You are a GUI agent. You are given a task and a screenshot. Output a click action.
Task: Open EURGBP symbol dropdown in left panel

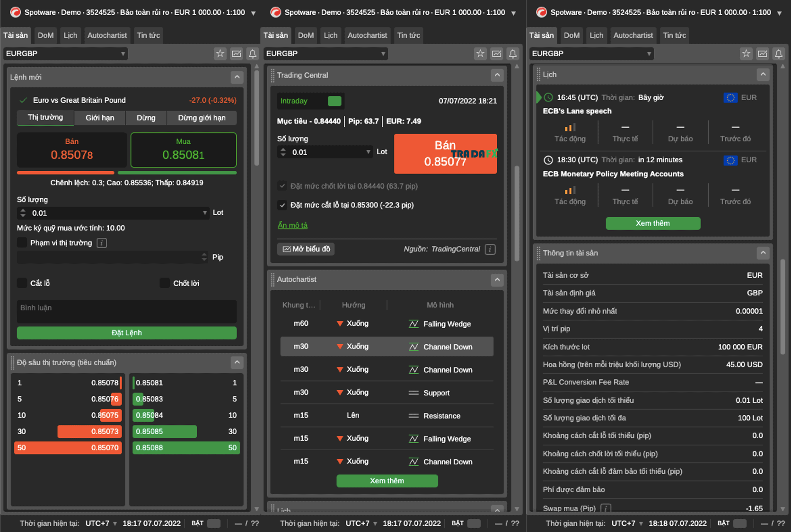click(66, 54)
